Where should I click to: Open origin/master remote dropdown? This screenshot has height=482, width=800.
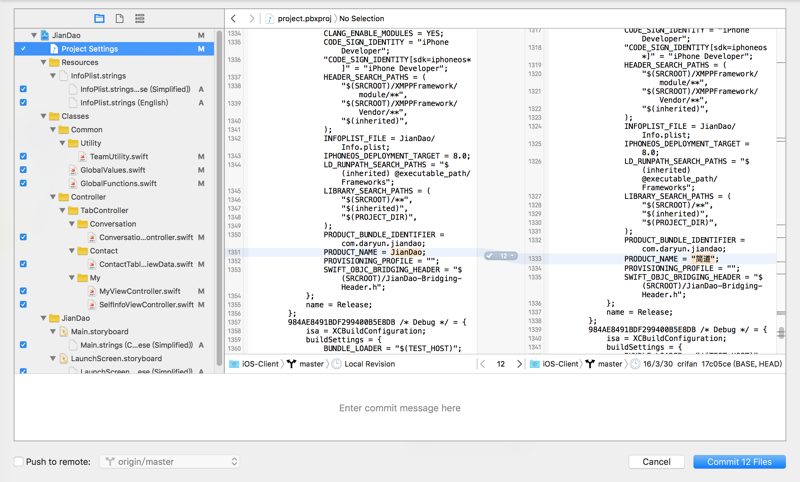[169, 462]
